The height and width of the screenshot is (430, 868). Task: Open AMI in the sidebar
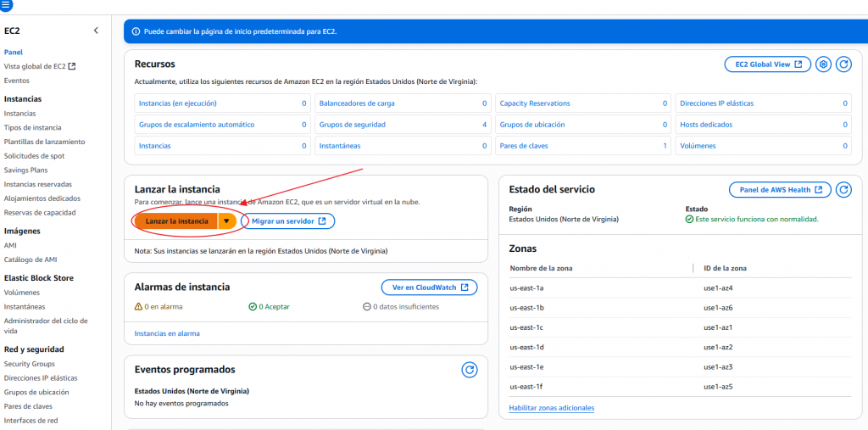(x=10, y=245)
